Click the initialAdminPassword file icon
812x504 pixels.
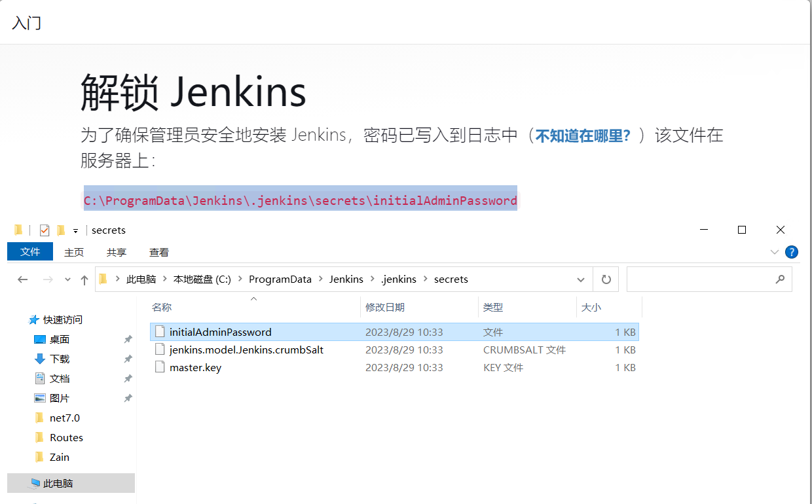(x=159, y=332)
